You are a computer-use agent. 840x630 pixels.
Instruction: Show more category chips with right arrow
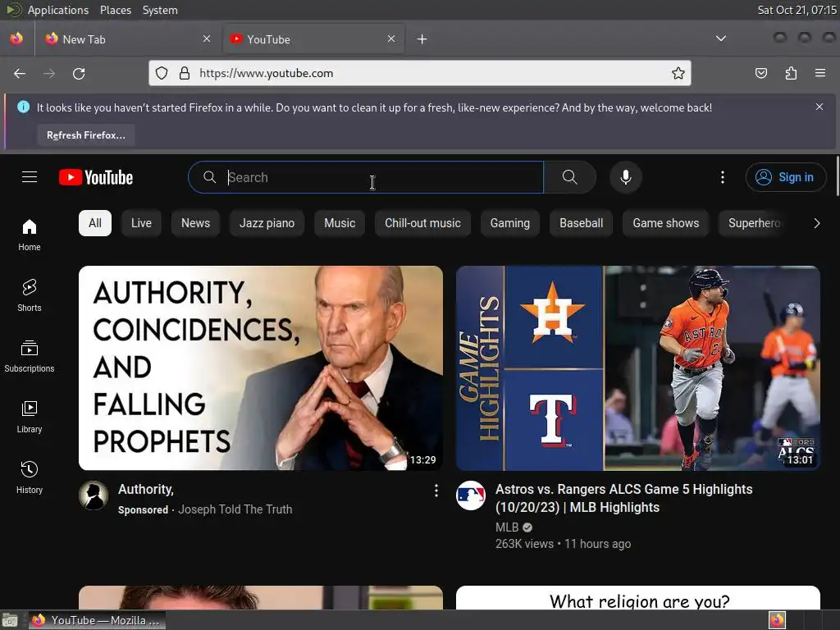coord(816,223)
